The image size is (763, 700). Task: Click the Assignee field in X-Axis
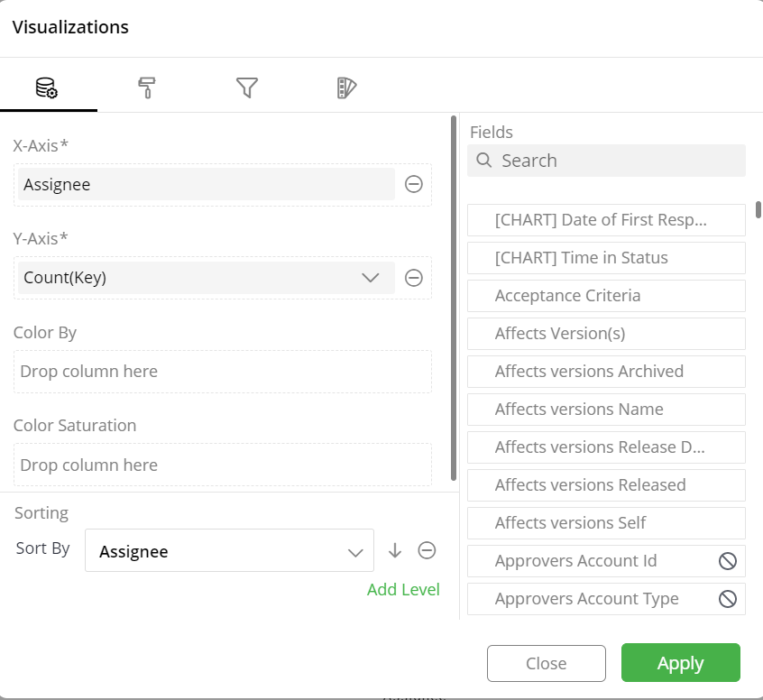tap(207, 185)
